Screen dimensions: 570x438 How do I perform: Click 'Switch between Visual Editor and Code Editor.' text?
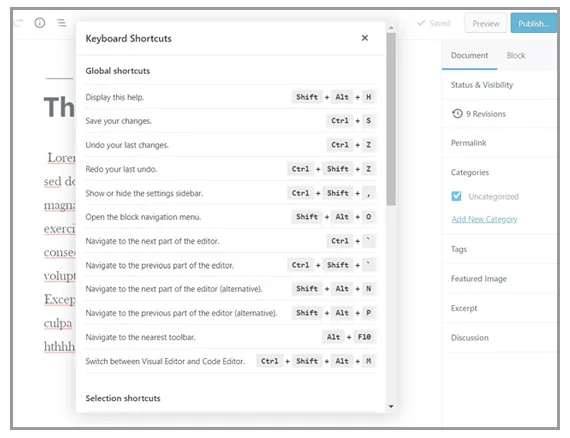point(165,361)
